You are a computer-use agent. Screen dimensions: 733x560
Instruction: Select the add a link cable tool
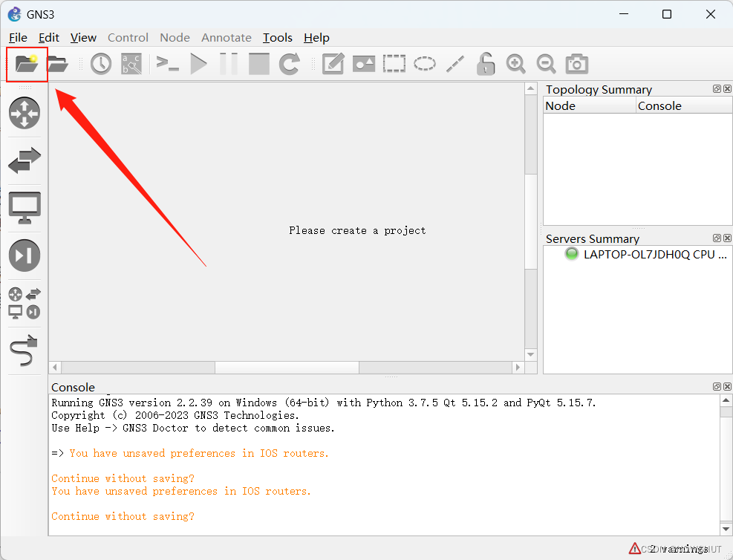(23, 351)
